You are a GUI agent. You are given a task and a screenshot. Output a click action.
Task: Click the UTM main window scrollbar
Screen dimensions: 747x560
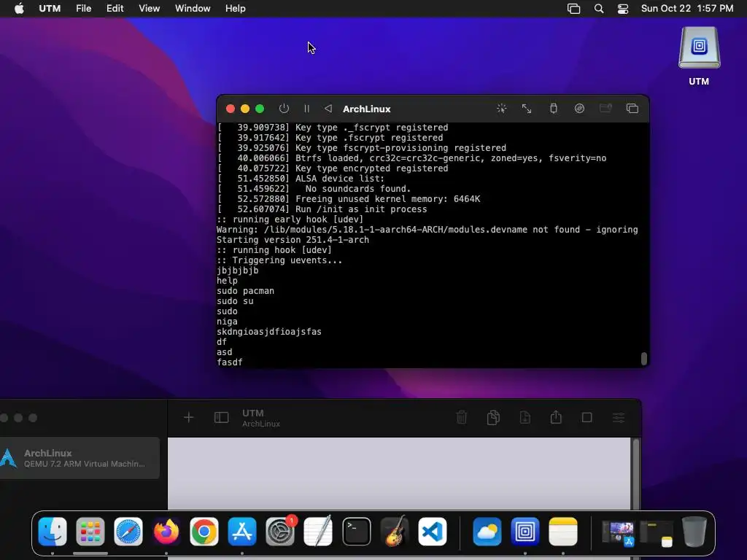click(x=635, y=474)
